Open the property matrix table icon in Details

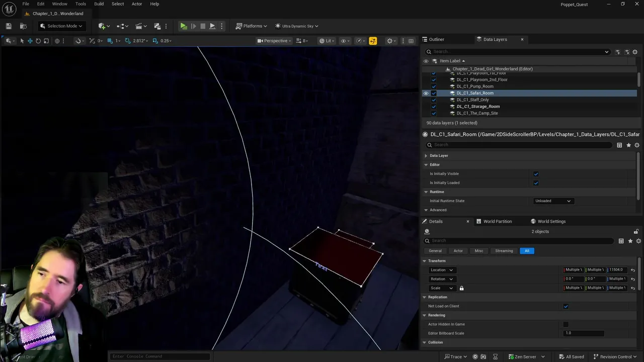tap(621, 241)
